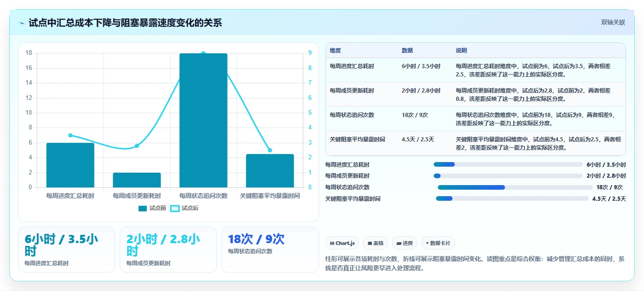Click the 说明 table column header

pos(461,50)
